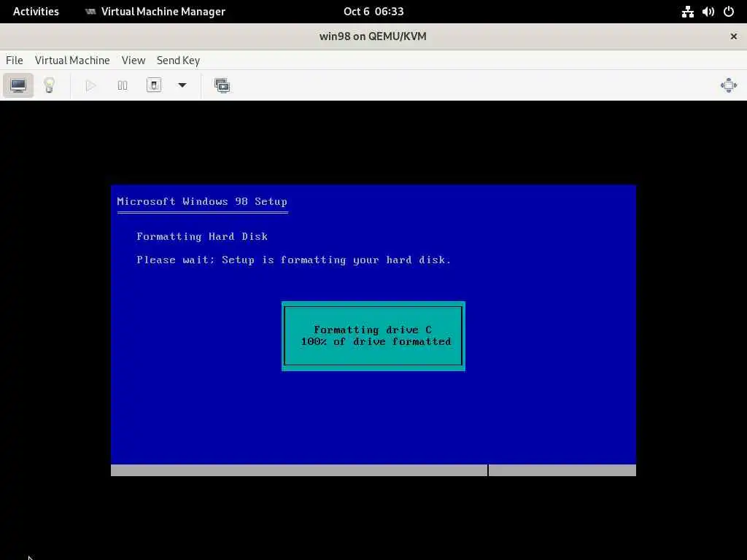
Task: Click the 'Microsoft Windows 98 Setup' heading
Action: (x=202, y=201)
